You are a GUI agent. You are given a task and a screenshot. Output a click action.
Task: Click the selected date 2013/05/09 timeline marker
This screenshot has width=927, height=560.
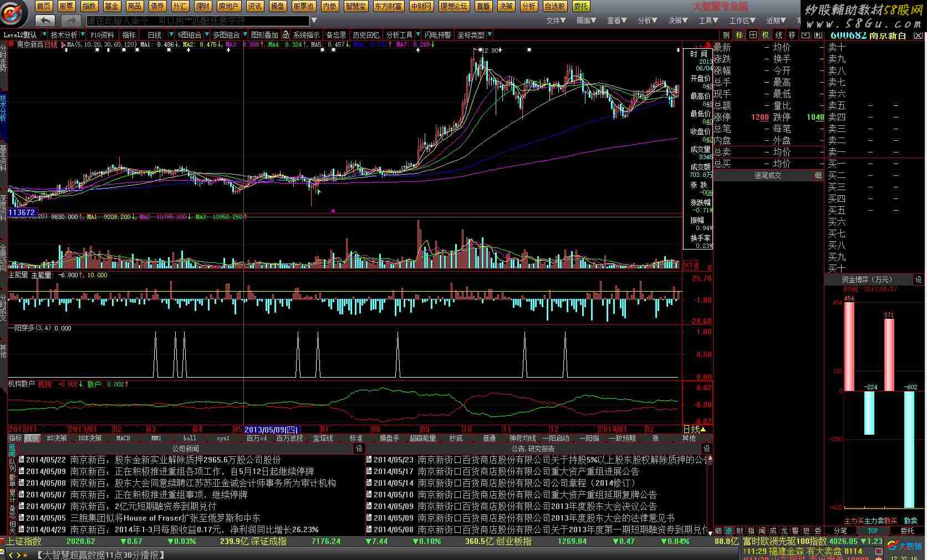(x=272, y=430)
